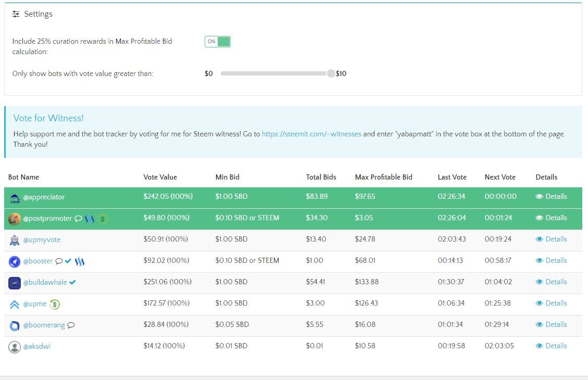Adjust the vote value filter slider handle

[331, 73]
